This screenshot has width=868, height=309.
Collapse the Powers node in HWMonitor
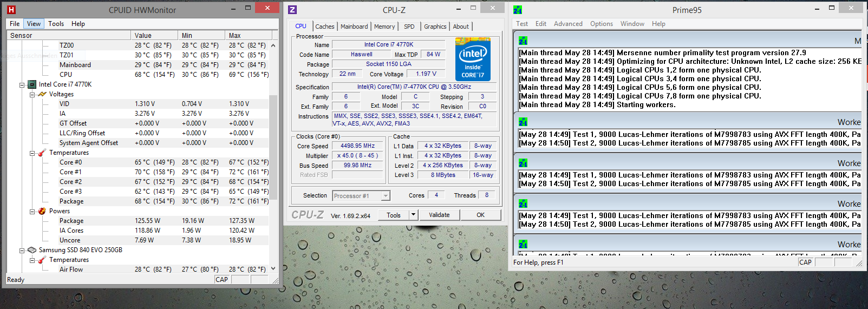pos(32,212)
